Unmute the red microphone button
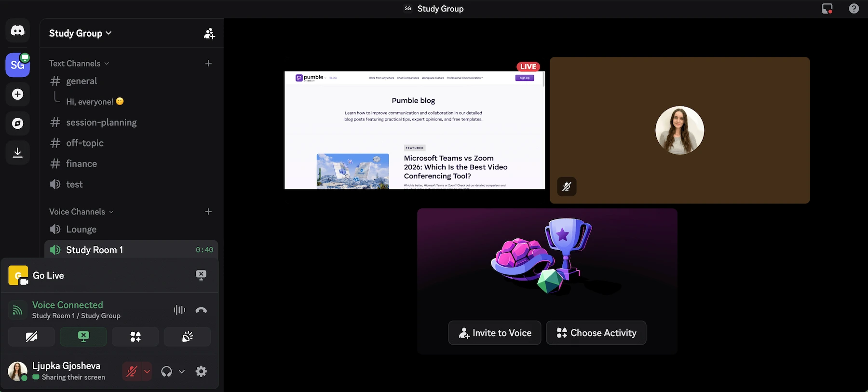Image resolution: width=868 pixels, height=392 pixels. coord(132,371)
